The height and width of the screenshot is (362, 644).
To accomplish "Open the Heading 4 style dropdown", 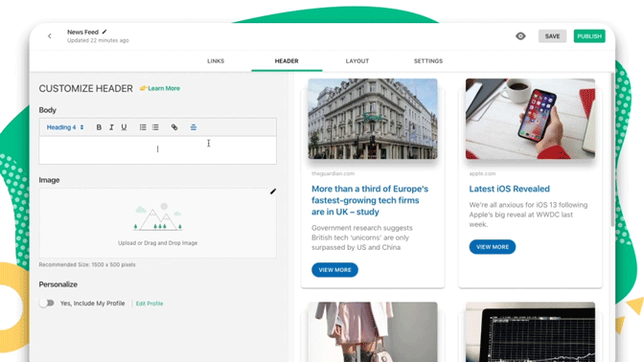I will click(65, 127).
